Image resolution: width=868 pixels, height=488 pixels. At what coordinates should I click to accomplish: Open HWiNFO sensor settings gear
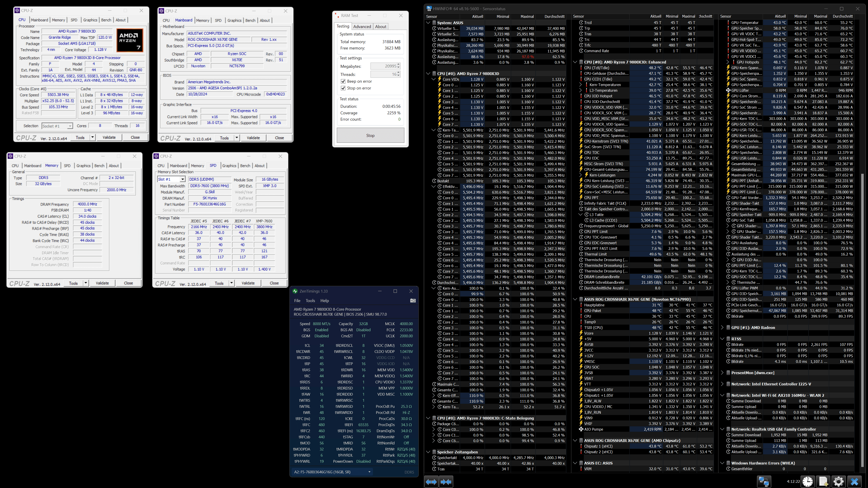(838, 482)
